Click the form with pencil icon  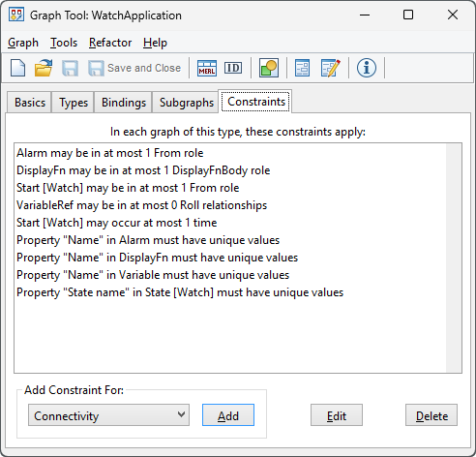(x=331, y=68)
